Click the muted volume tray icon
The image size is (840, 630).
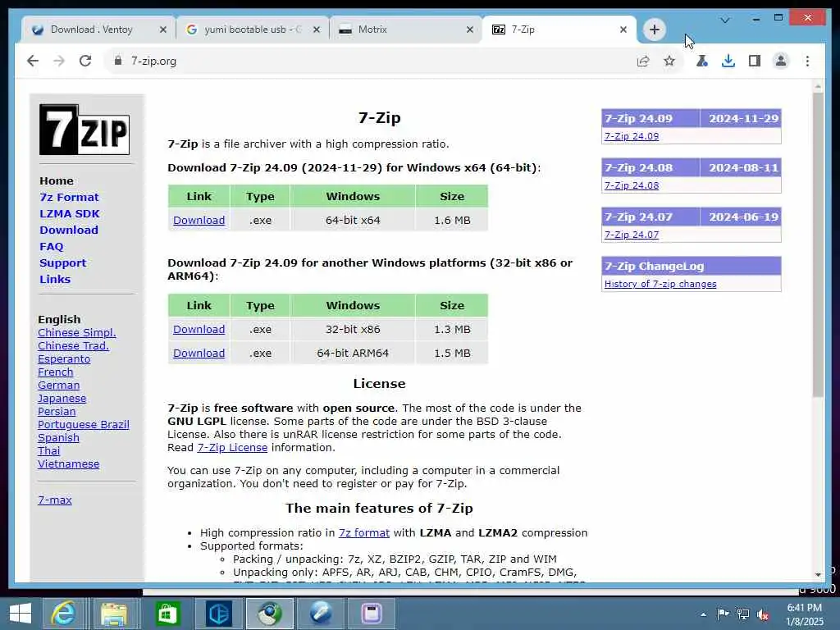coord(763,614)
